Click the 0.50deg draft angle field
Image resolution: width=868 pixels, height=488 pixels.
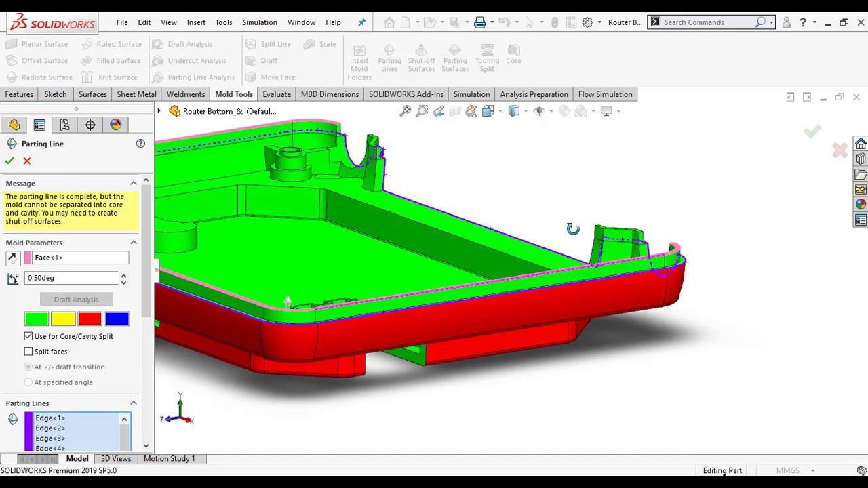click(71, 278)
